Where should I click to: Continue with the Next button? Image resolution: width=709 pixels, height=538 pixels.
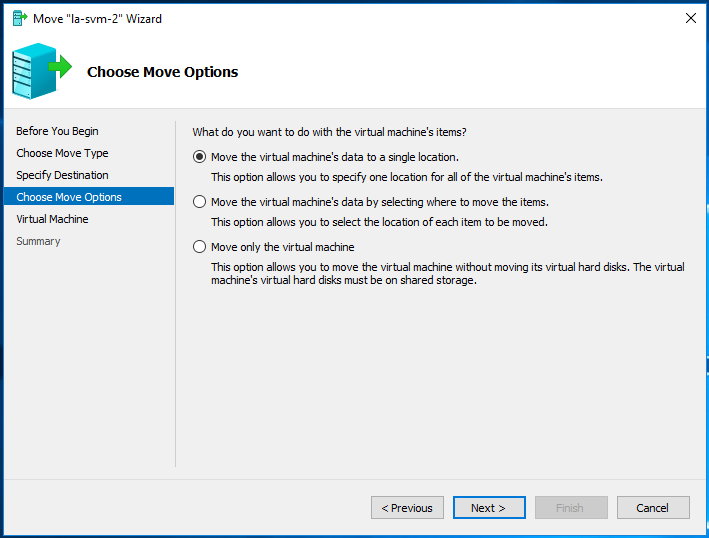[489, 508]
